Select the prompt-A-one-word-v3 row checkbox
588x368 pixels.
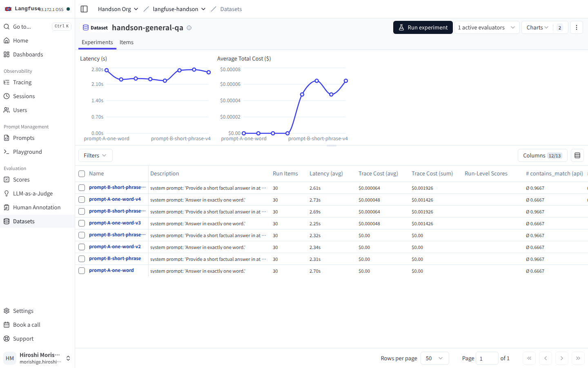click(x=82, y=223)
